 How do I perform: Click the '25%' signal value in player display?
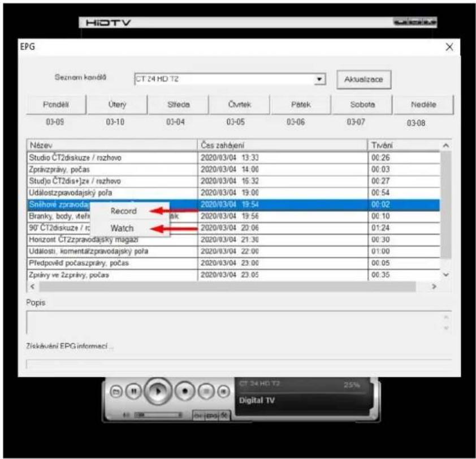pos(352,386)
